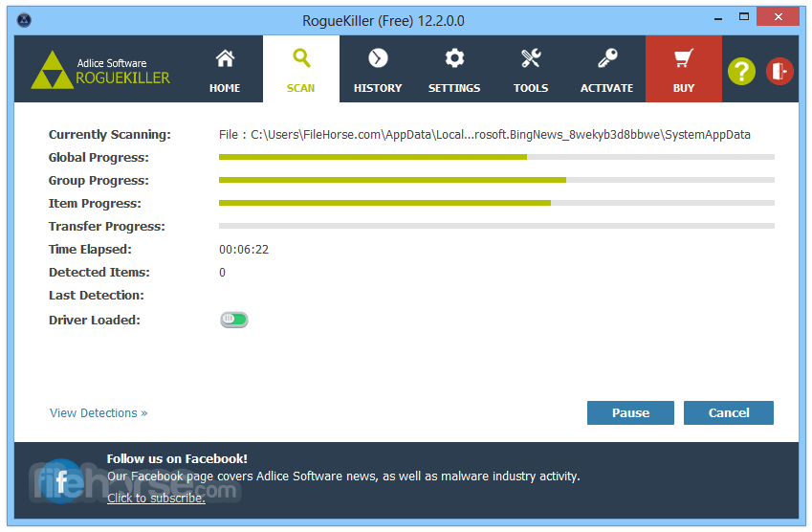Click the 'Currently Scanning:' label
Image resolution: width=812 pixels, height=532 pixels.
110,135
